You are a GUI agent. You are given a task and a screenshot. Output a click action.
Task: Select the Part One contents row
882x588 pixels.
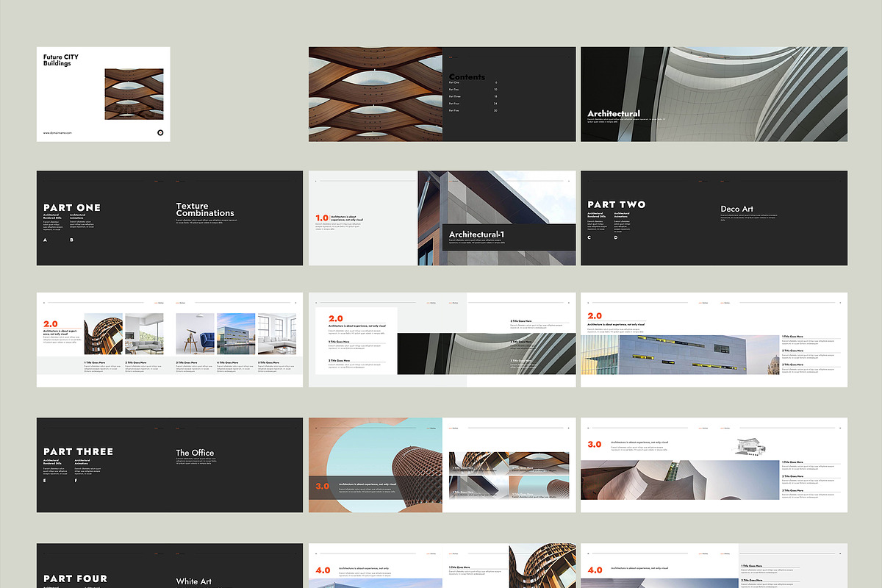[x=473, y=82]
